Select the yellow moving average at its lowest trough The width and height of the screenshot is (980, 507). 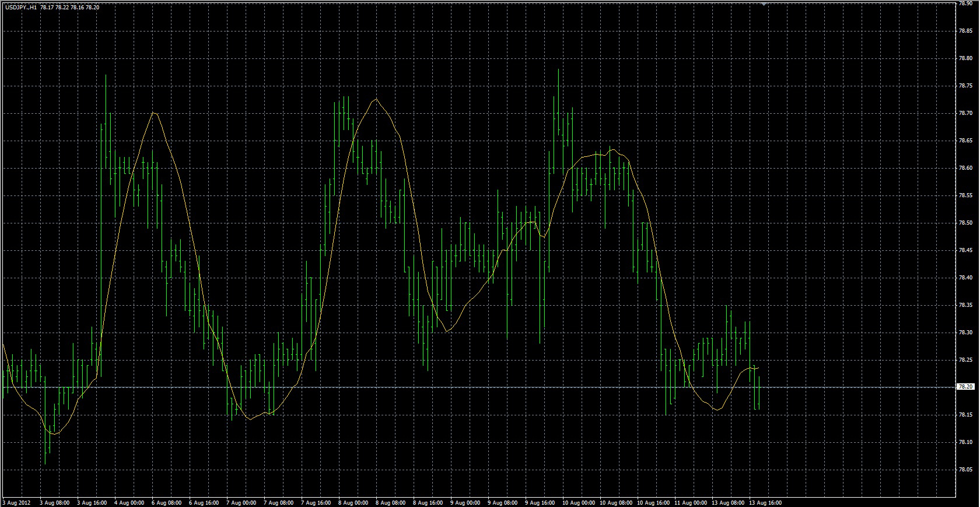tap(54, 433)
